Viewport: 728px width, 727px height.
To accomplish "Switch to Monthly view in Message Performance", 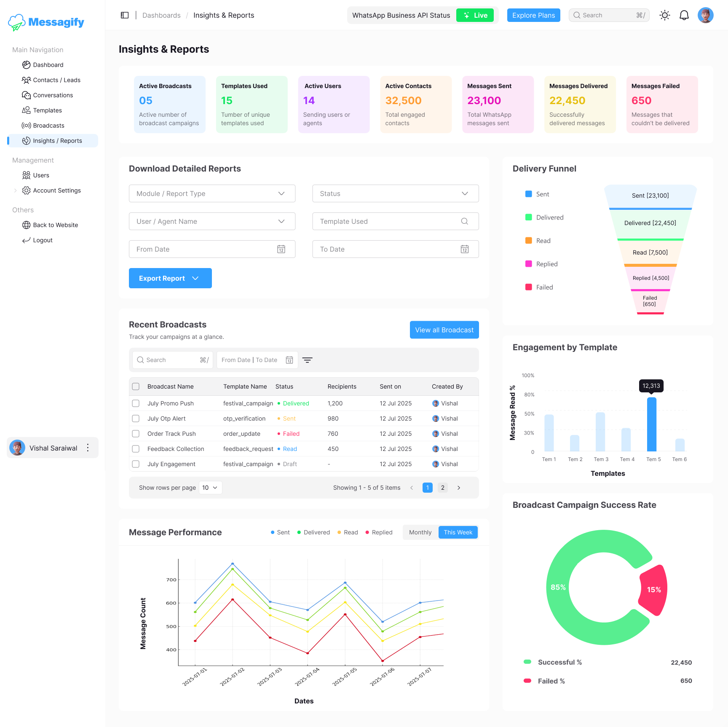I will tap(420, 532).
